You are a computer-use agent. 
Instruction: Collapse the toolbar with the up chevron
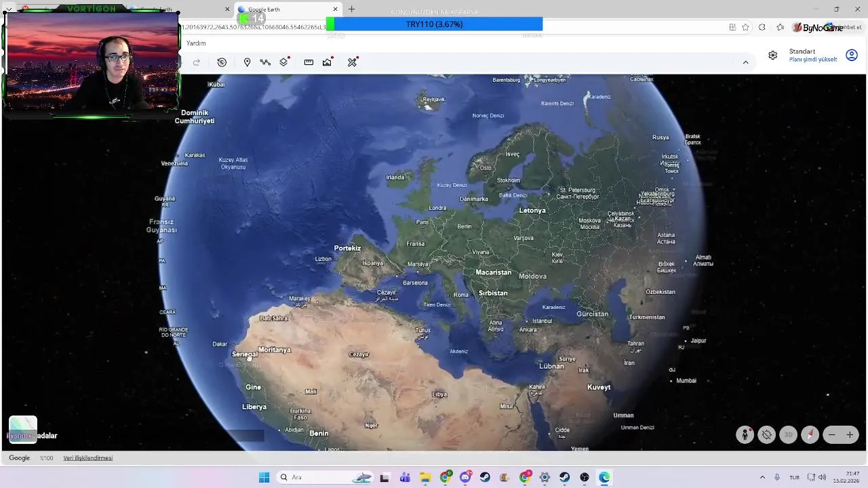(x=745, y=62)
